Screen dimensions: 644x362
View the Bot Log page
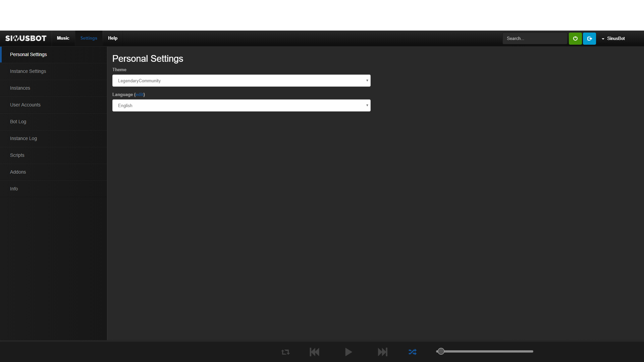coord(18,122)
